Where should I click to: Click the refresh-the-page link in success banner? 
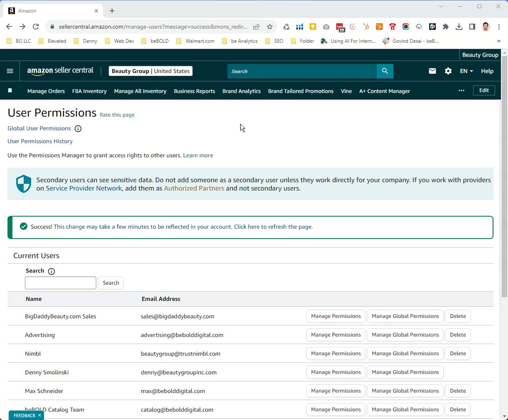[x=274, y=227]
